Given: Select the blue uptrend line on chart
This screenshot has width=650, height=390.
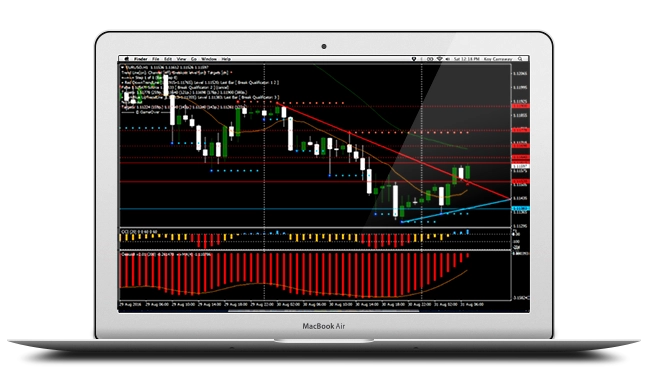Looking at the screenshot, I should [456, 211].
